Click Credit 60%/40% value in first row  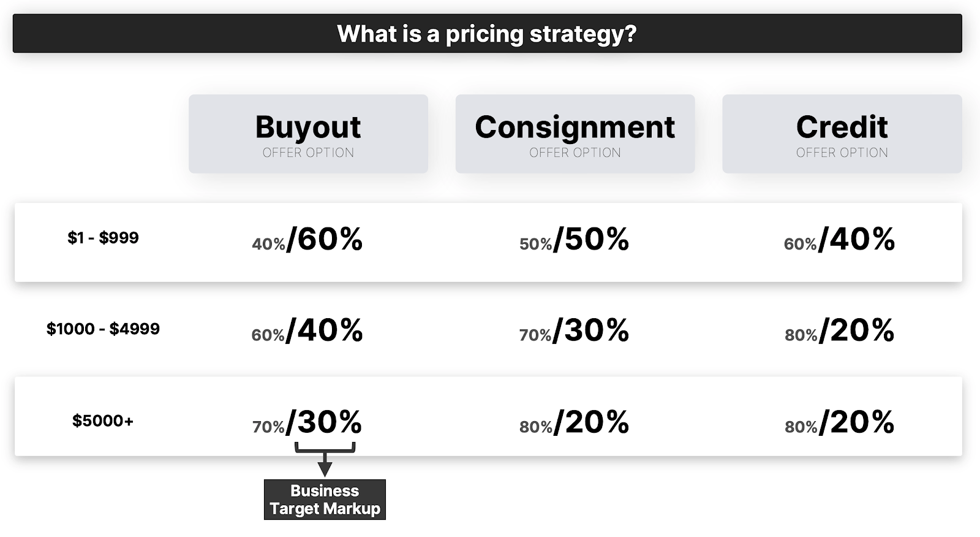839,239
